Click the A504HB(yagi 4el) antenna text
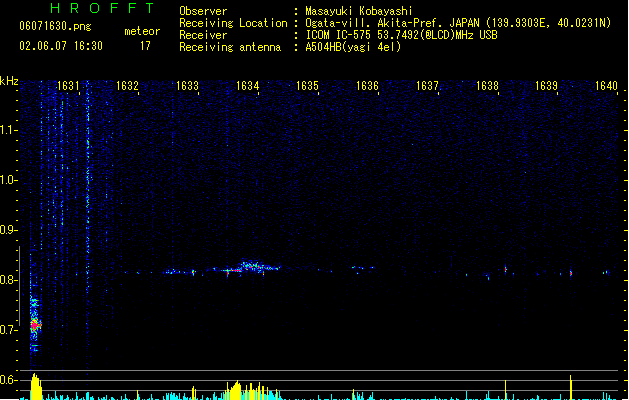 [x=353, y=47]
